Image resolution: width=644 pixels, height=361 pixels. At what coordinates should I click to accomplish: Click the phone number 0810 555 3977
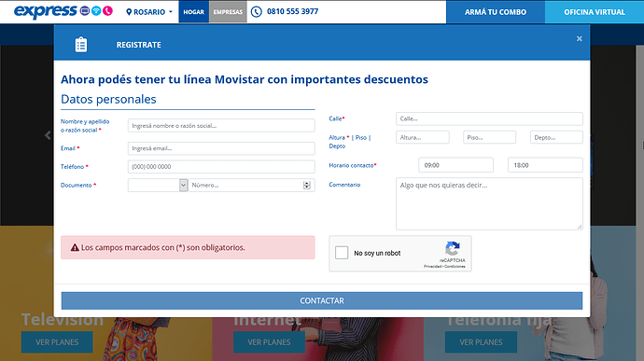tap(292, 11)
